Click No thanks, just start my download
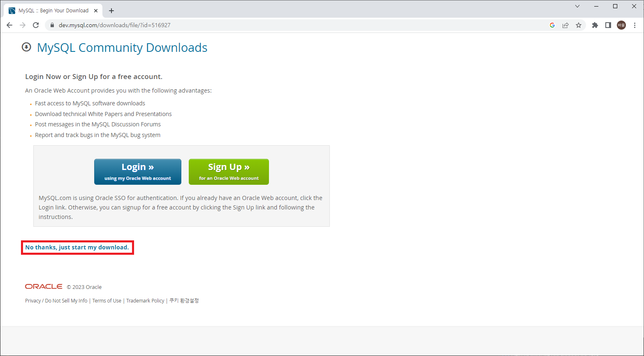The height and width of the screenshot is (356, 644). [77, 247]
